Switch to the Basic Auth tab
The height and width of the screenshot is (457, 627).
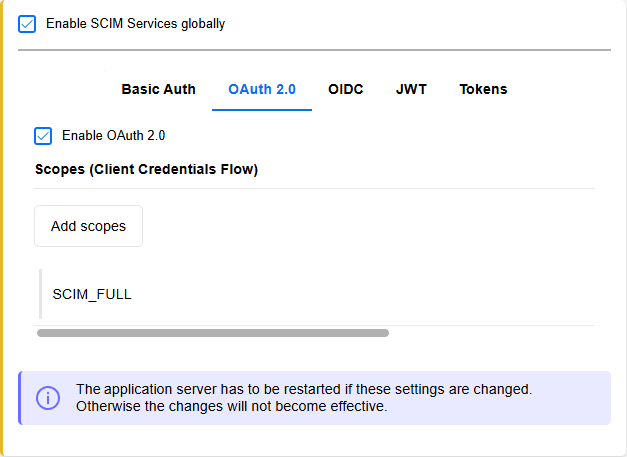coord(158,89)
